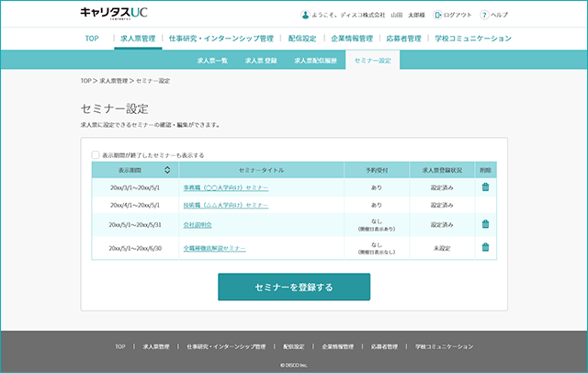Viewport: 588px width, 373px height.
Task: Click the user profile icon beside ようこそ
Action: click(305, 15)
